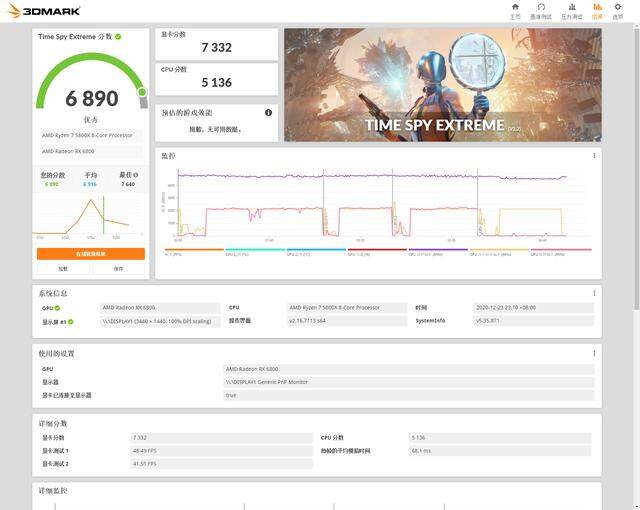Screen dimensions: 640x510
Task: Open the system info panel's three-dot menu
Action: pos(594,293)
